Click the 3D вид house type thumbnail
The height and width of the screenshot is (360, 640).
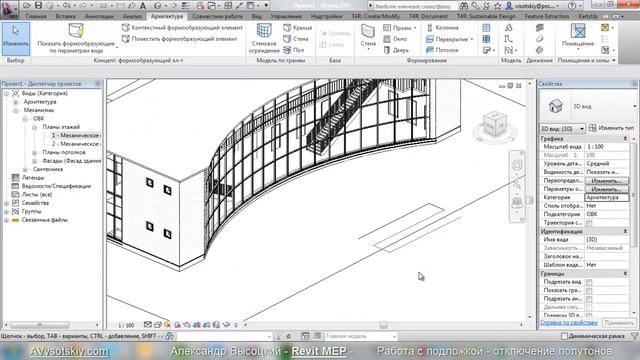click(x=556, y=106)
